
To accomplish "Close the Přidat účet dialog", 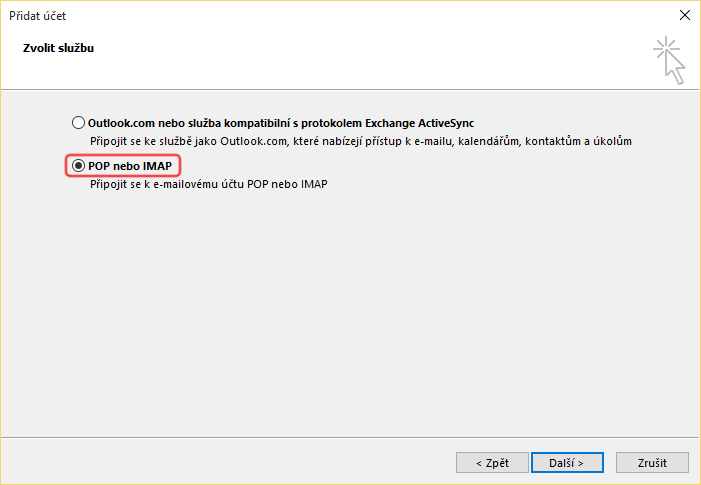I will (684, 16).
